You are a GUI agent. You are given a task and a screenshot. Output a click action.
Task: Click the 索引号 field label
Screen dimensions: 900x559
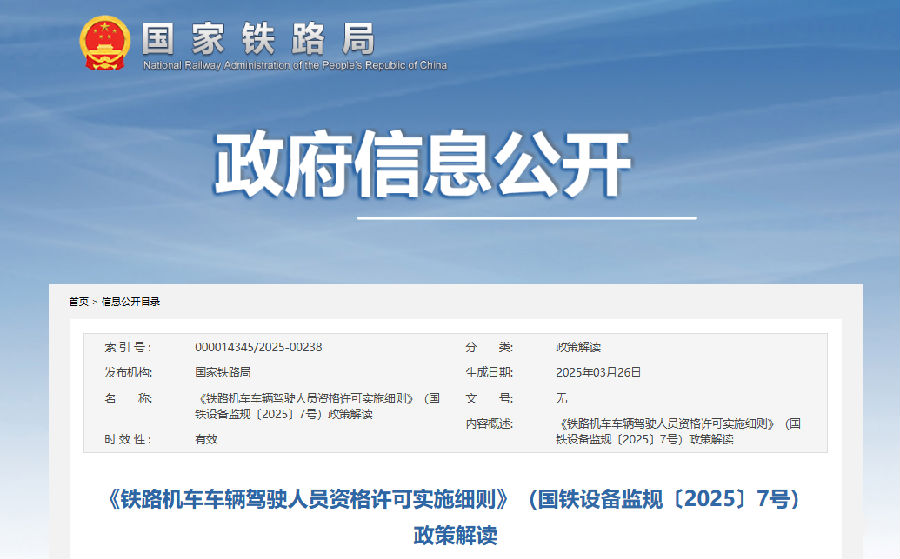(127, 347)
